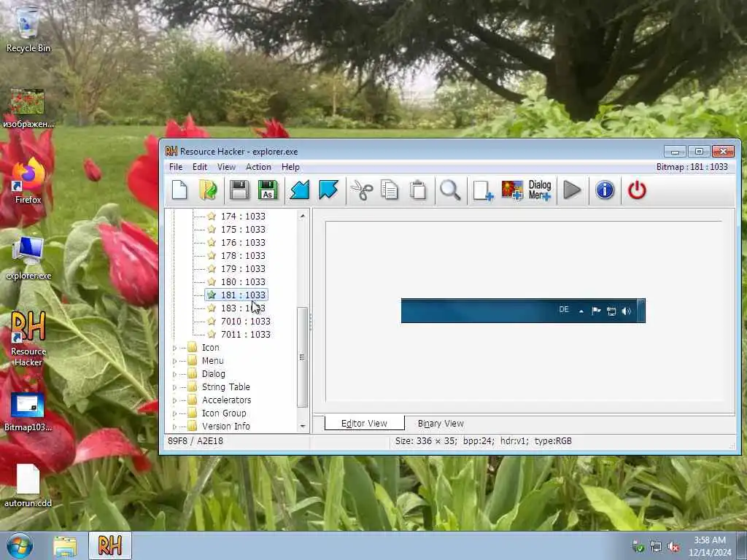This screenshot has height=560, width=747.
Task: Click the String Table folder label
Action: click(226, 387)
